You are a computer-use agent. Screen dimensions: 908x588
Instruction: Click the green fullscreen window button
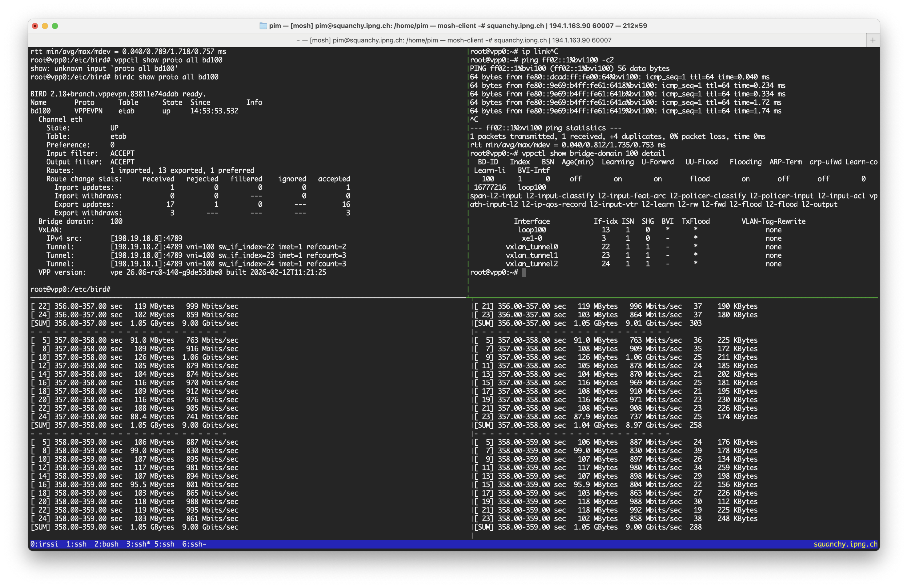pyautogui.click(x=55, y=26)
